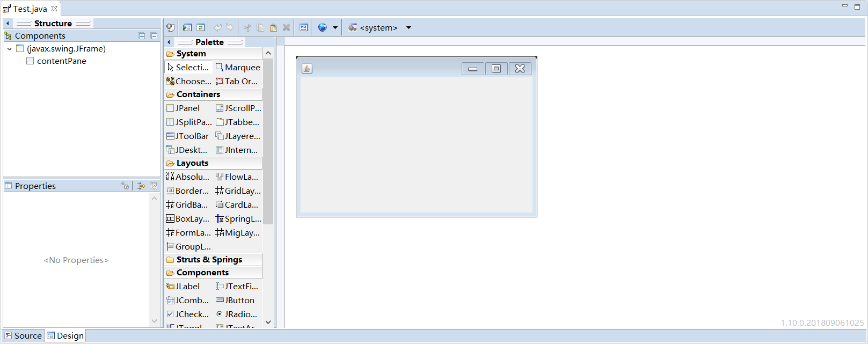Switch to the Design tab
868x344 pixels.
65,336
